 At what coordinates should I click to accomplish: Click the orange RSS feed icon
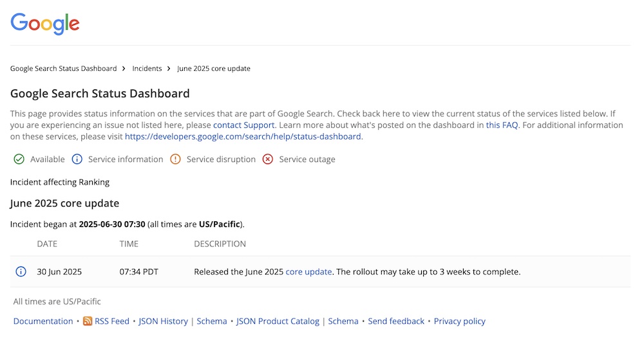point(88,321)
